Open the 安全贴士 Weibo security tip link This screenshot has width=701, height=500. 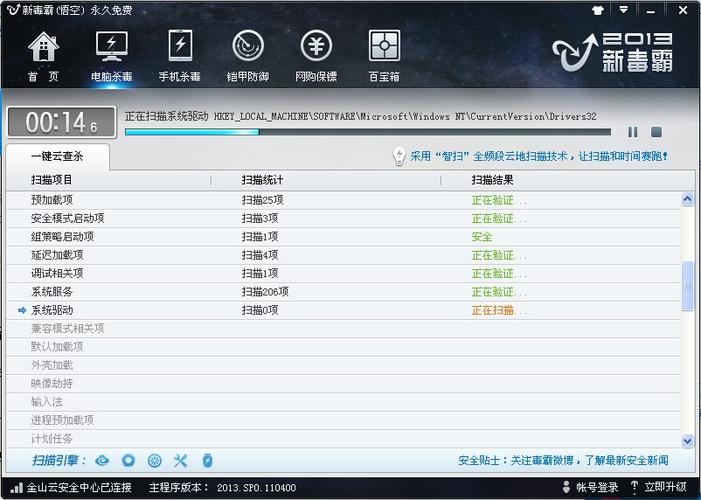coord(563,461)
